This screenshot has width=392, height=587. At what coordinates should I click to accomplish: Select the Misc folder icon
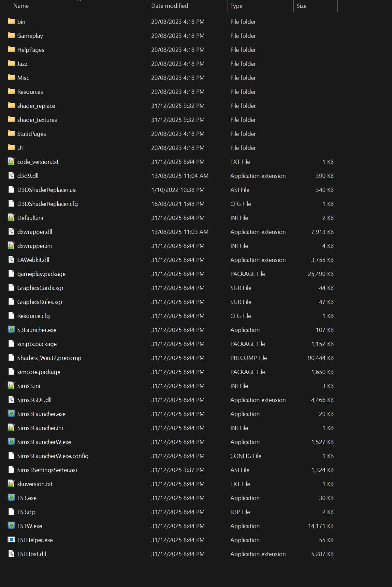tap(11, 78)
